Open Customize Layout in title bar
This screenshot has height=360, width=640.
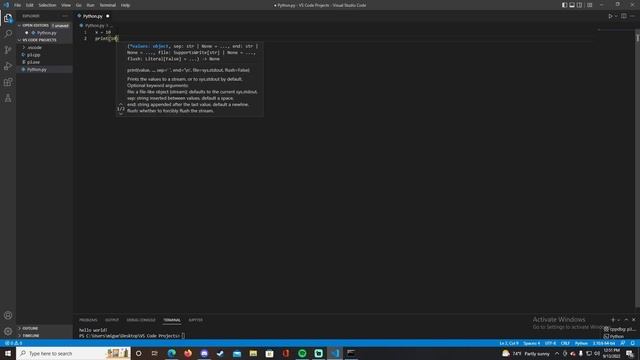point(589,5)
